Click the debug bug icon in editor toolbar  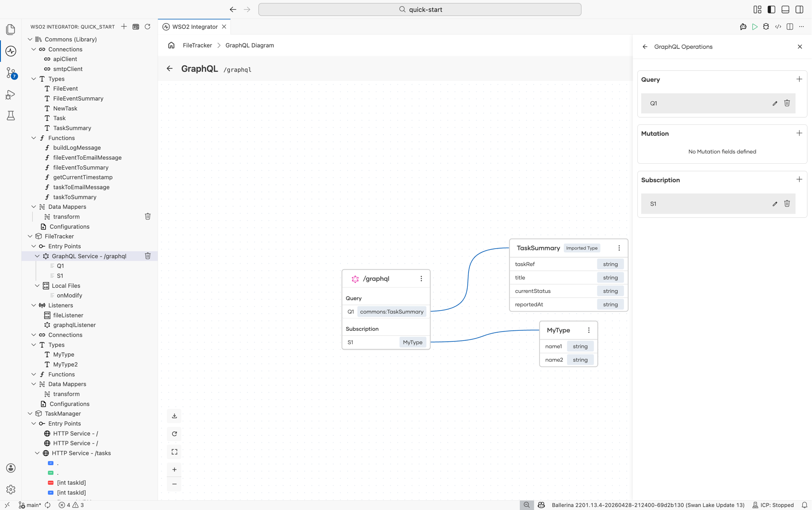766,27
